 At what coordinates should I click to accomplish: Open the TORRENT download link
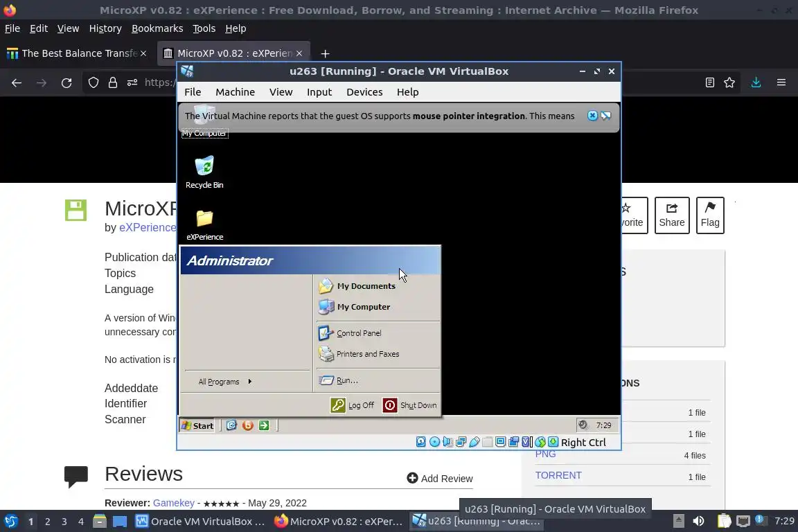pos(558,475)
